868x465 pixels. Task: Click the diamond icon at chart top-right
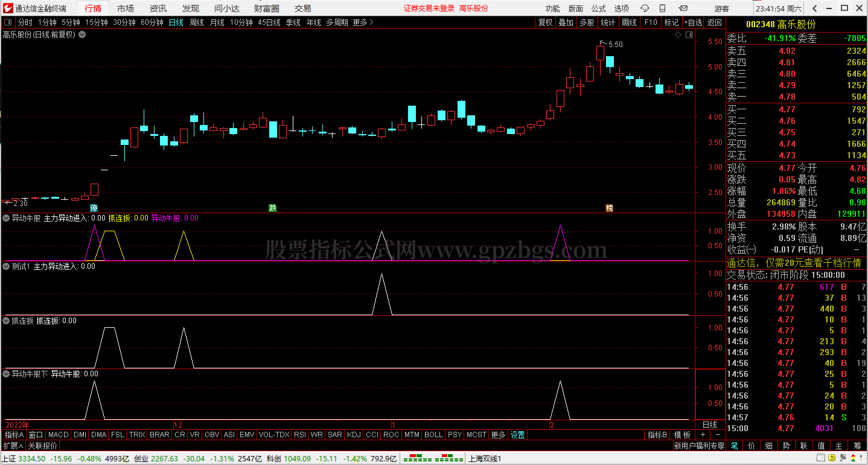click(x=678, y=35)
